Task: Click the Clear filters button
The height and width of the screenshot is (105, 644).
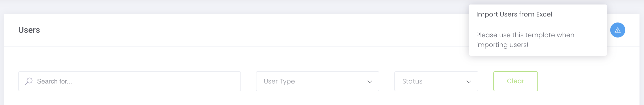Action: click(515, 81)
